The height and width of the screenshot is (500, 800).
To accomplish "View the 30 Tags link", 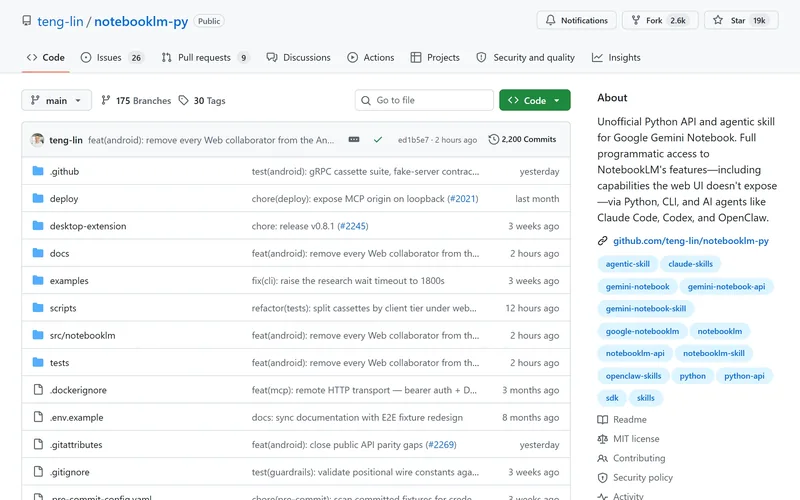I will (202, 101).
